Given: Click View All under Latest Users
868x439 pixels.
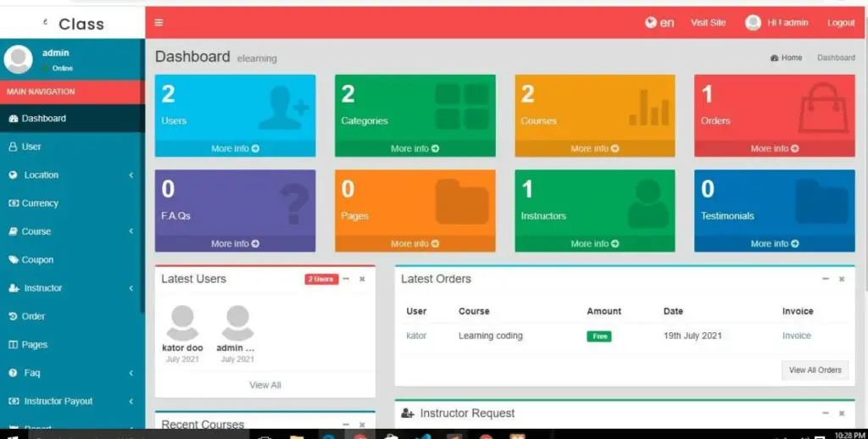Looking at the screenshot, I should click(x=265, y=386).
